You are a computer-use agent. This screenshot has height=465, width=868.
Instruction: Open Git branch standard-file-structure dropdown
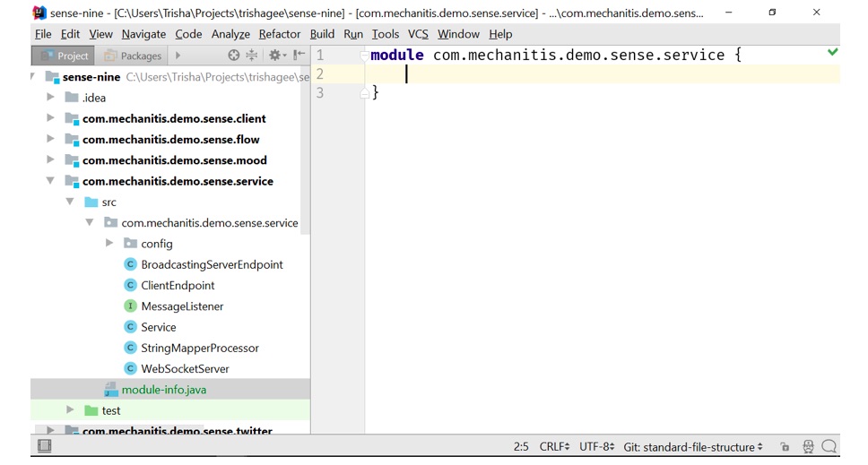tap(692, 447)
